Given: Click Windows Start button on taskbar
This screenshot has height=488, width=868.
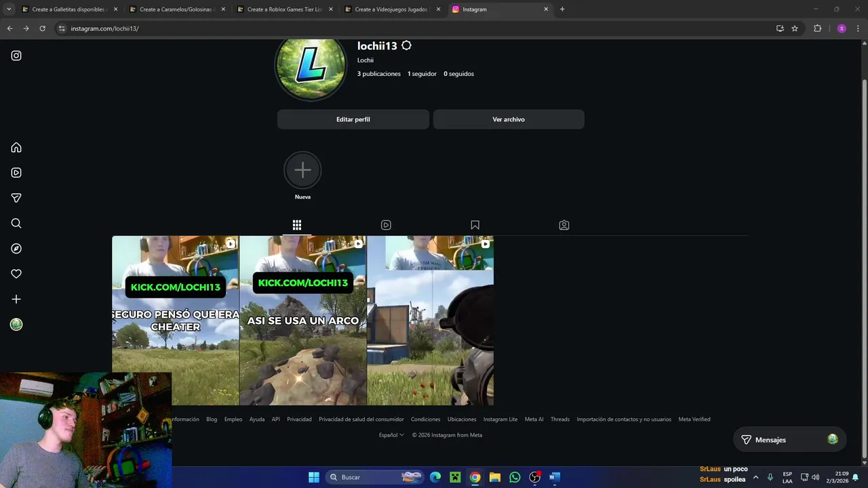Looking at the screenshot, I should click(314, 477).
